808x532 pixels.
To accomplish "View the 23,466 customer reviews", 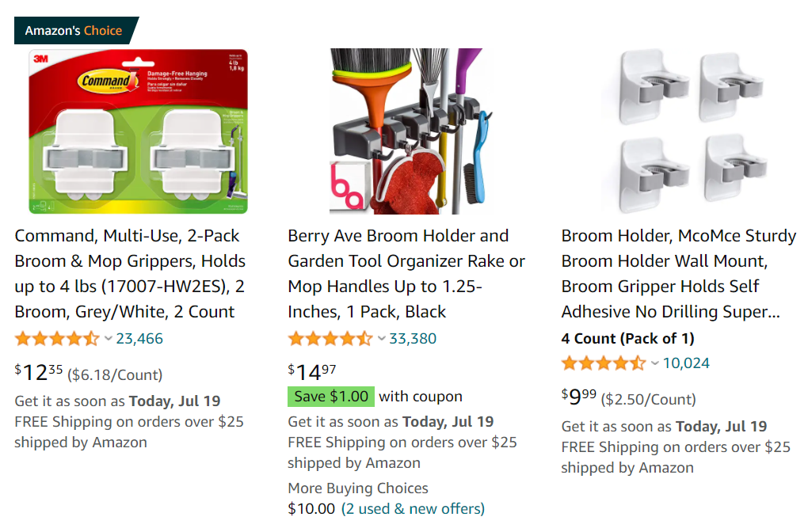I will 139,339.
